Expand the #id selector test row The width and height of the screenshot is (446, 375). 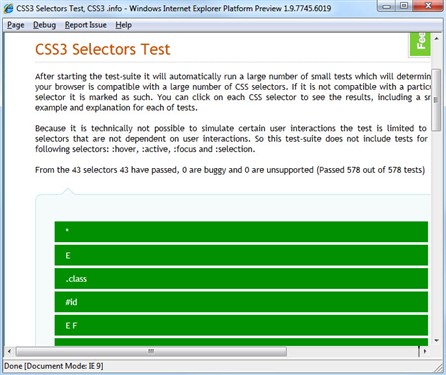pos(241,302)
